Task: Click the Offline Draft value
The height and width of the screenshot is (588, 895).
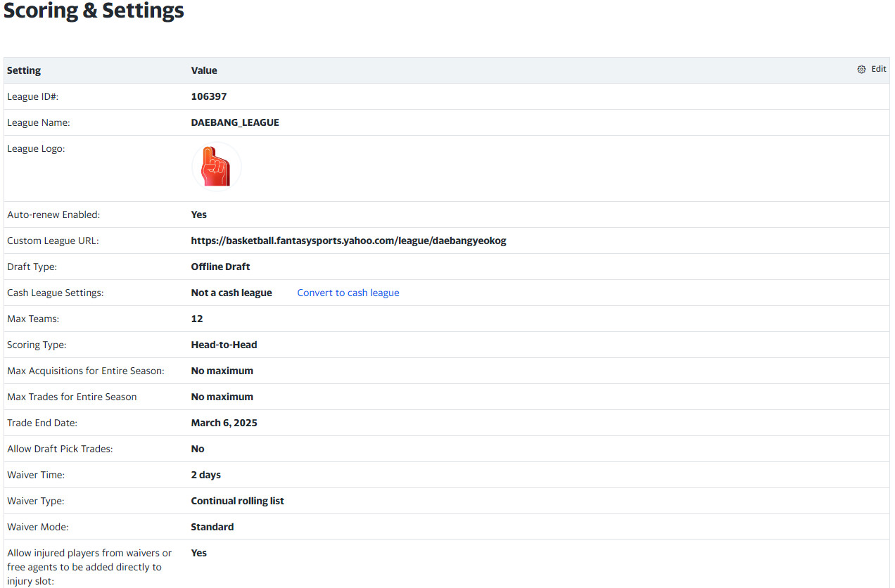Action: pos(220,267)
